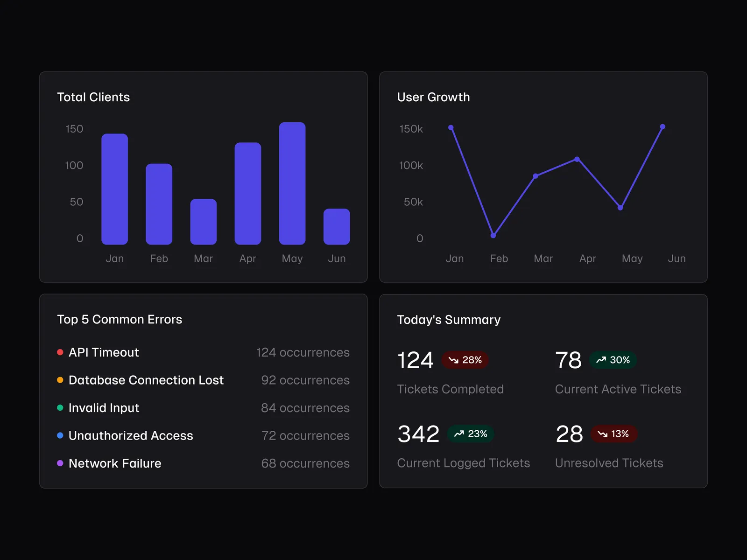This screenshot has height=560, width=747.
Task: Click the upward trend arrow in the 30% badge
Action: tap(601, 360)
